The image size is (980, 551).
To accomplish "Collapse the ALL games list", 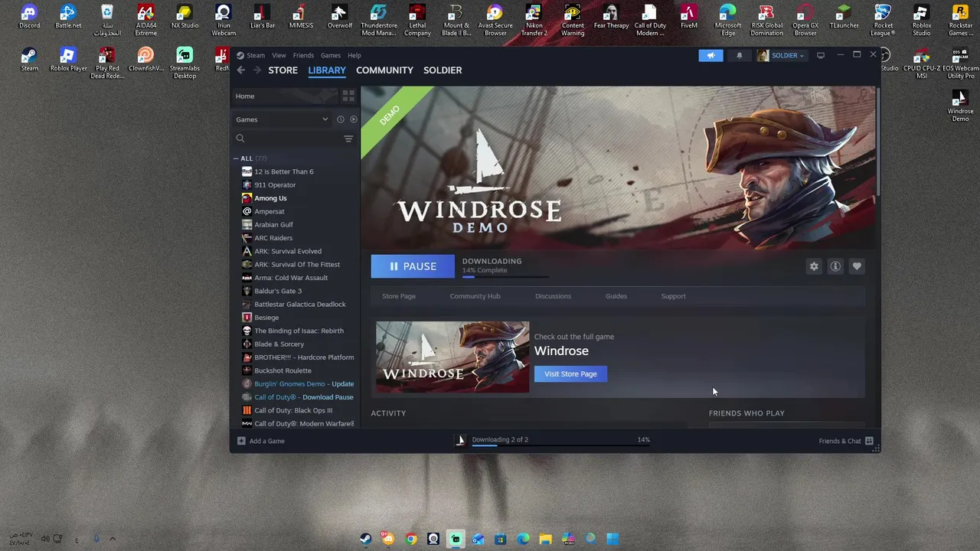I will click(237, 158).
